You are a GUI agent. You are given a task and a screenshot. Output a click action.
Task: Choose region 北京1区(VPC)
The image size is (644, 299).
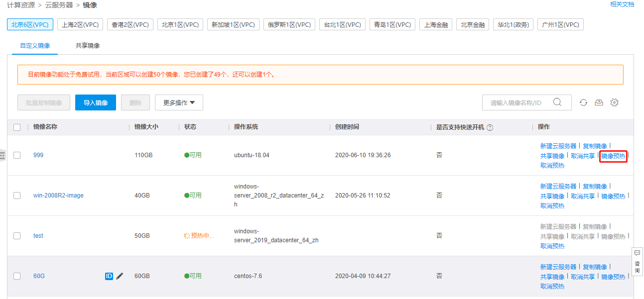[180, 24]
